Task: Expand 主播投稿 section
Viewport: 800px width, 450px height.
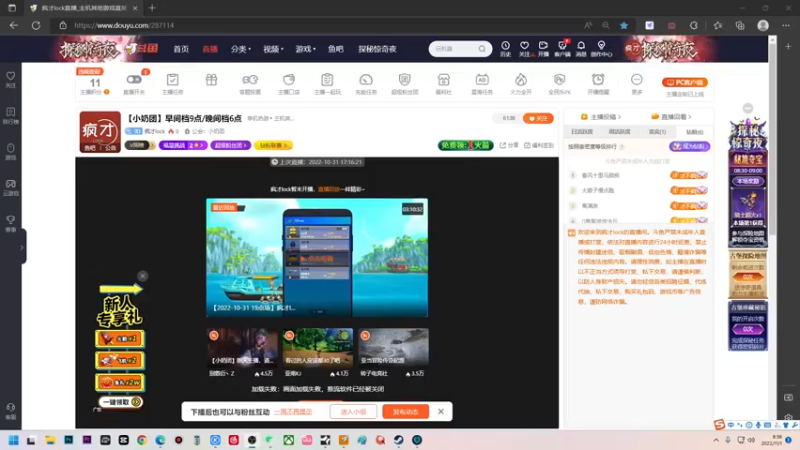Action: 601,117
